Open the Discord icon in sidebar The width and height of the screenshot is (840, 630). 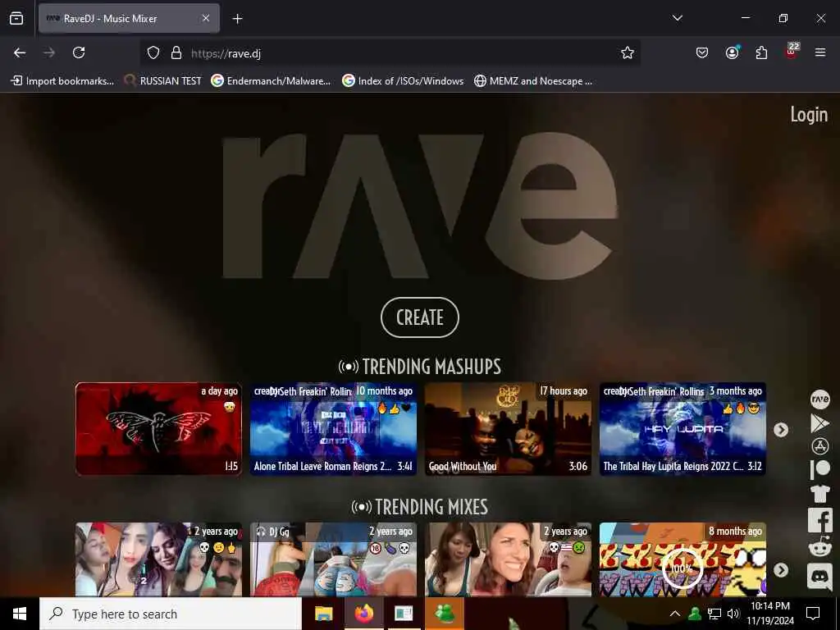pos(819,577)
